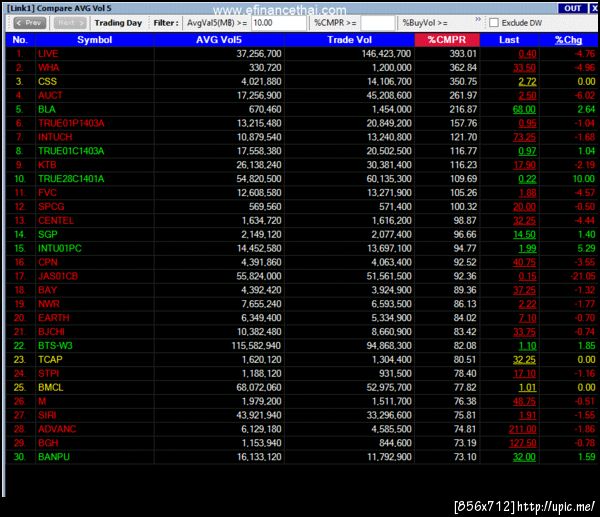The height and width of the screenshot is (517, 600).
Task: Sort by the Trade Vol column header
Action: pyautogui.click(x=349, y=40)
